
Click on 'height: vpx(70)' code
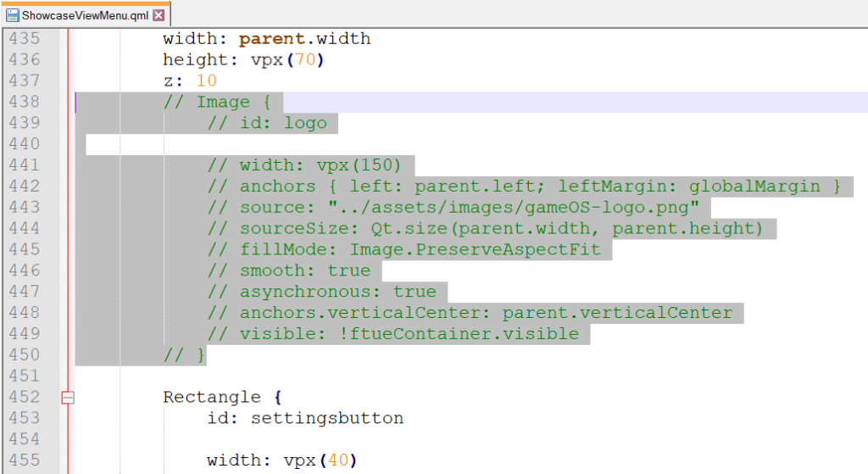(243, 60)
